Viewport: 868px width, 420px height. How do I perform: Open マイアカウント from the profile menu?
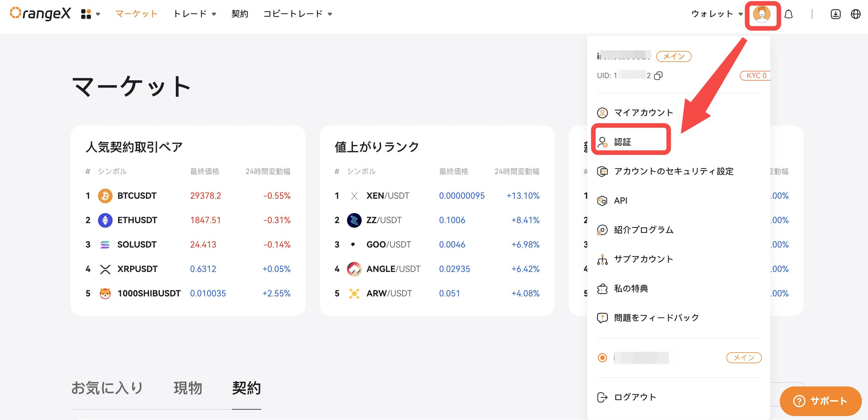pos(643,113)
